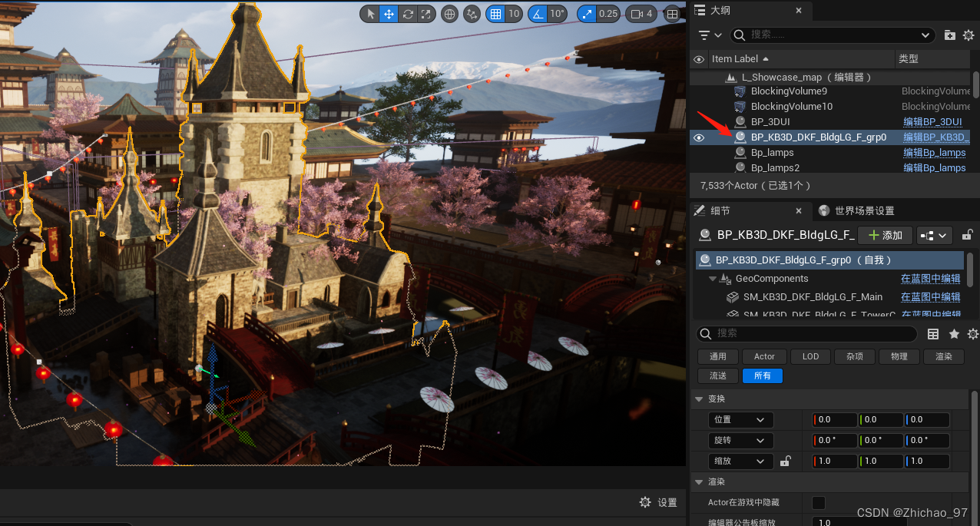Image resolution: width=980 pixels, height=526 pixels.
Task: Expand outliner search history dropdown arrow
Action: (927, 35)
